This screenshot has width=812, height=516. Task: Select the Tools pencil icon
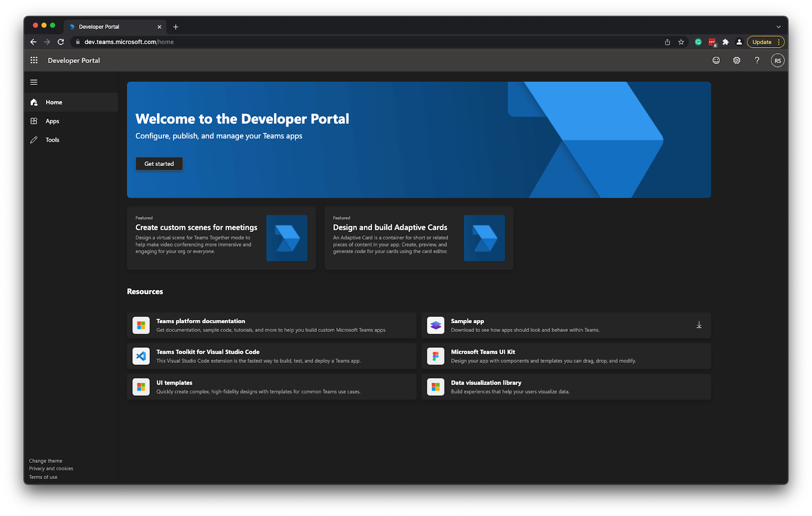(33, 140)
